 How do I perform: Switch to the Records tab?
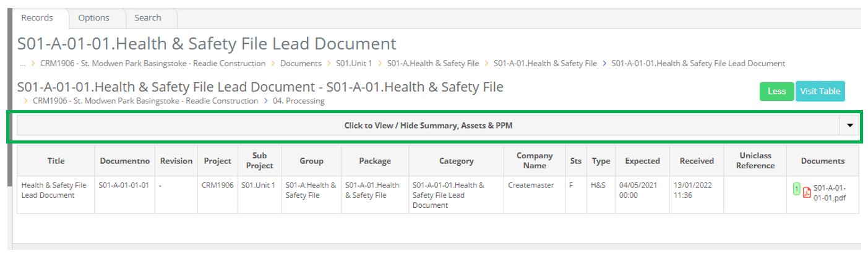tap(37, 18)
